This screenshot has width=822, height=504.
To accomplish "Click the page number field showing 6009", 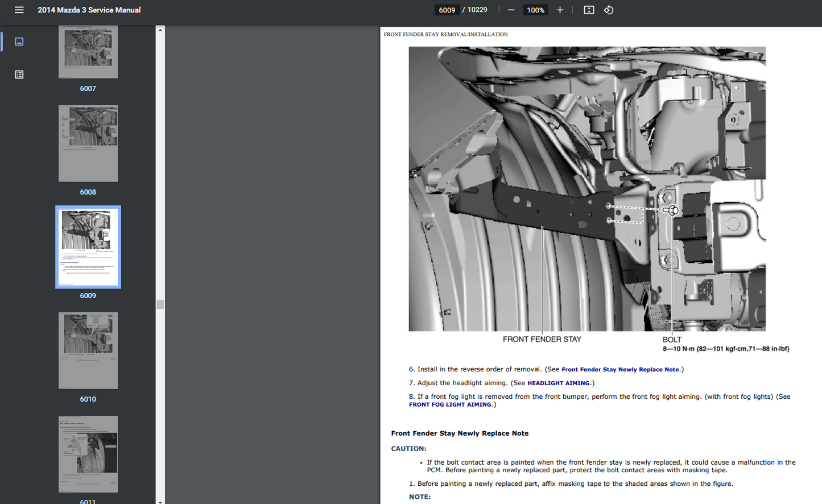I will pyautogui.click(x=447, y=10).
